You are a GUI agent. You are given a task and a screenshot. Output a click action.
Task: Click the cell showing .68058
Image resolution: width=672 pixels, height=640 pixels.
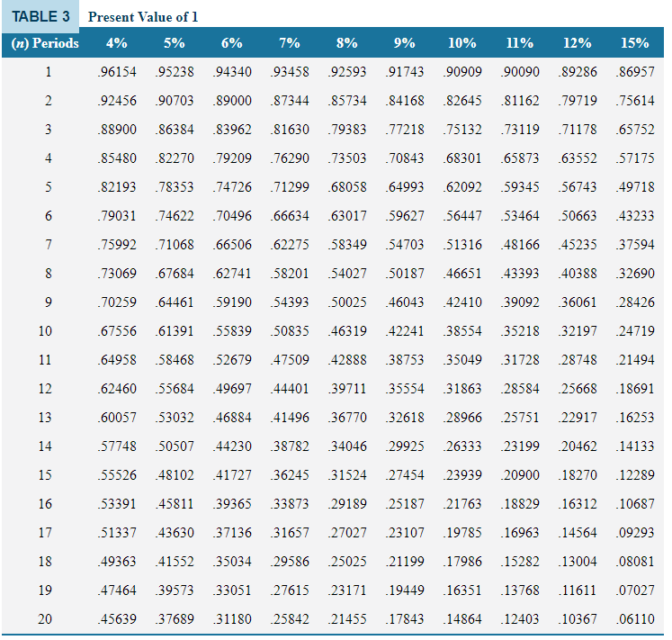346,187
